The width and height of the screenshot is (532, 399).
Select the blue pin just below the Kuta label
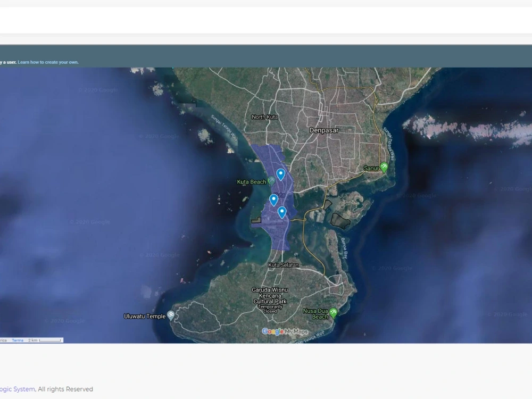click(273, 200)
